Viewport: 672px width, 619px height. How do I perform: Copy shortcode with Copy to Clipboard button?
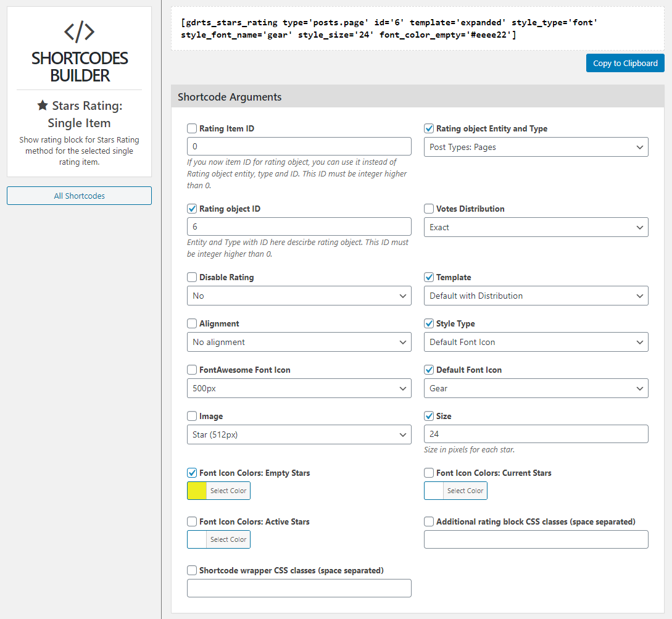[625, 63]
